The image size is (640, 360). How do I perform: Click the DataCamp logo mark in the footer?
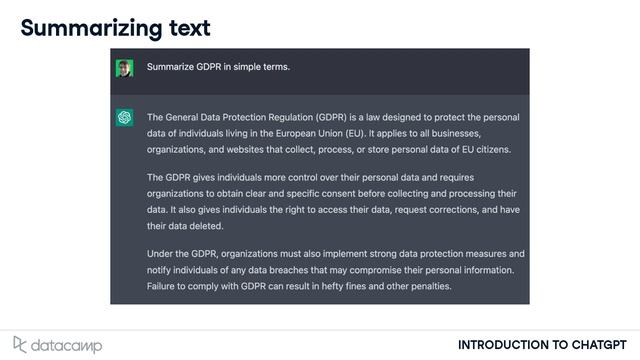20,344
